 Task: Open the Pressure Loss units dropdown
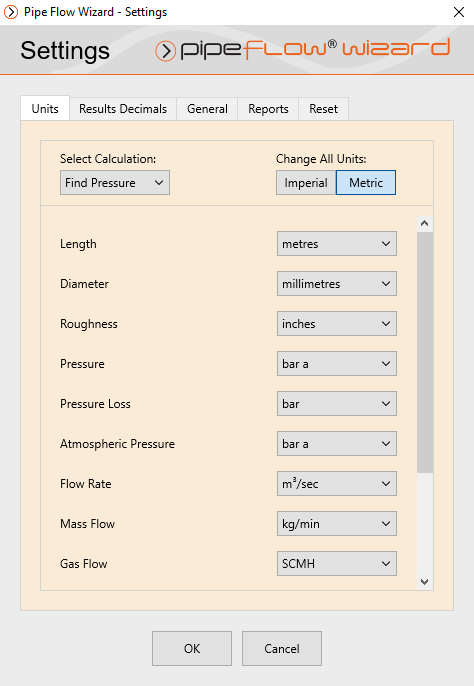[337, 404]
